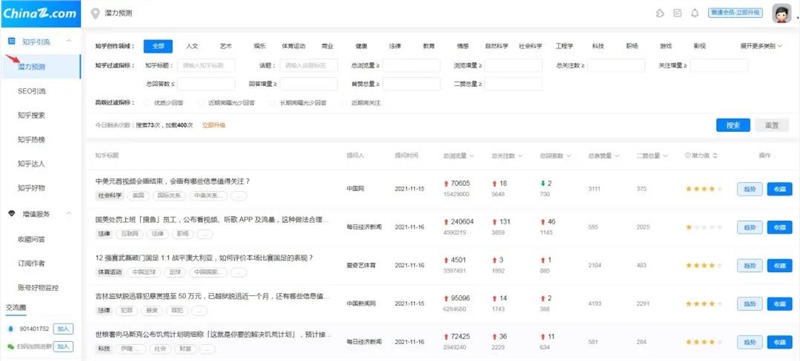Select the 全部 category tab

click(x=158, y=46)
